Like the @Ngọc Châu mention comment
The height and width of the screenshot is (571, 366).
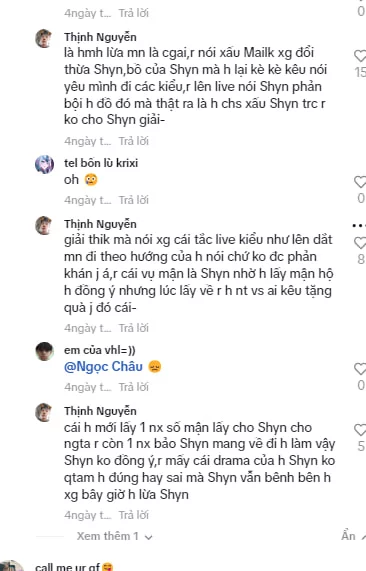point(361,369)
